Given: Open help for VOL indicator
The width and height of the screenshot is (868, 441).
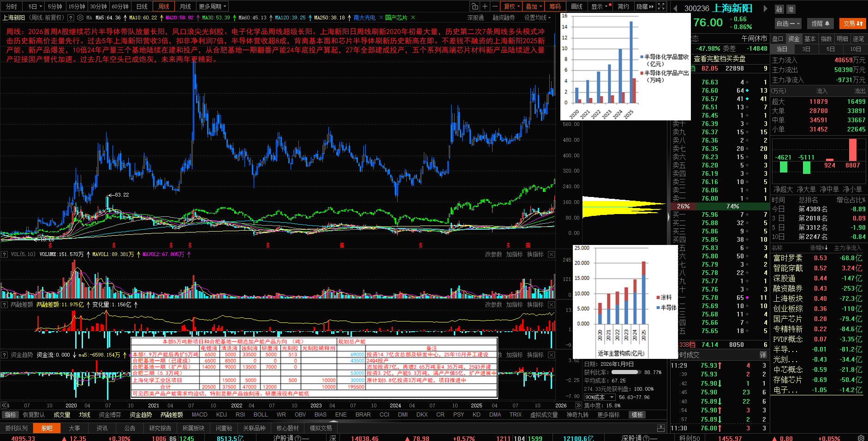Looking at the screenshot, I should coord(4,254).
